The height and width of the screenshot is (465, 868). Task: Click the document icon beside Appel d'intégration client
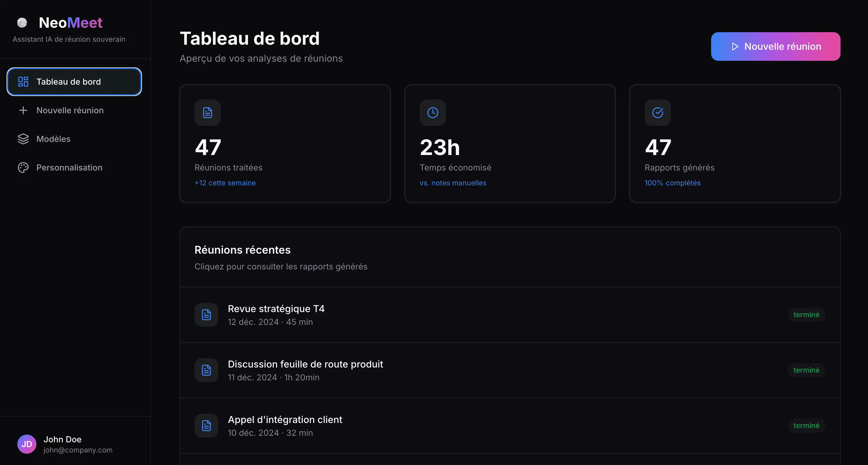pyautogui.click(x=206, y=426)
